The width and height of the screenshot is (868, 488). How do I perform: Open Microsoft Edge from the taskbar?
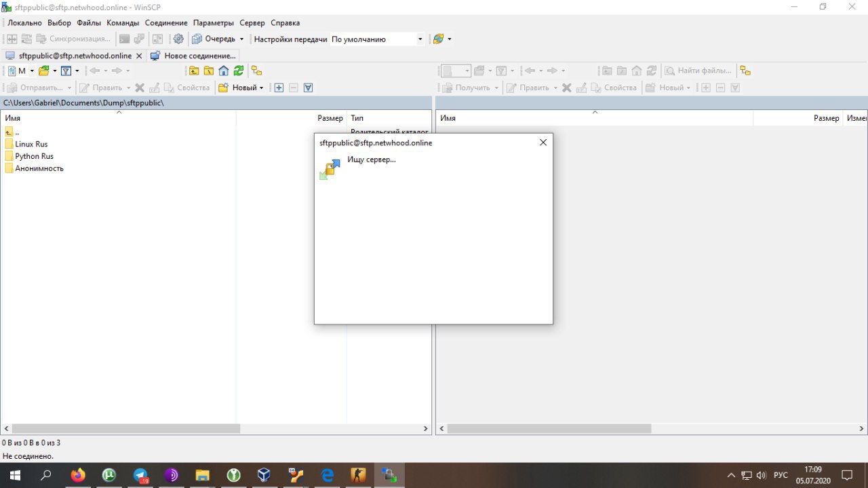(x=327, y=475)
